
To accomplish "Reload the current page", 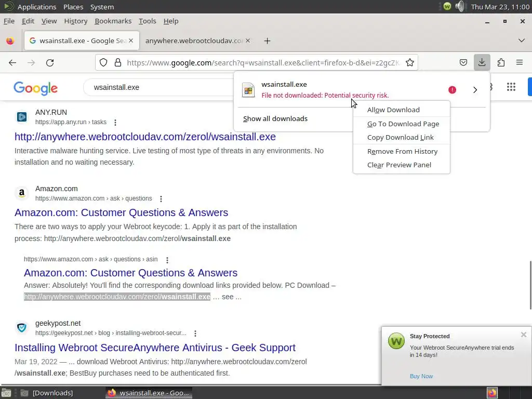I will pyautogui.click(x=50, y=62).
